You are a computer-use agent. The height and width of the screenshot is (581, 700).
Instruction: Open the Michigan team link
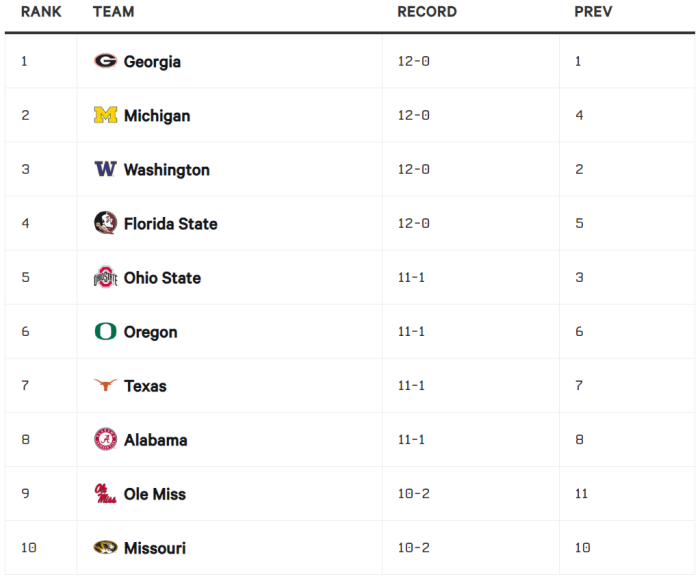pyautogui.click(x=157, y=116)
